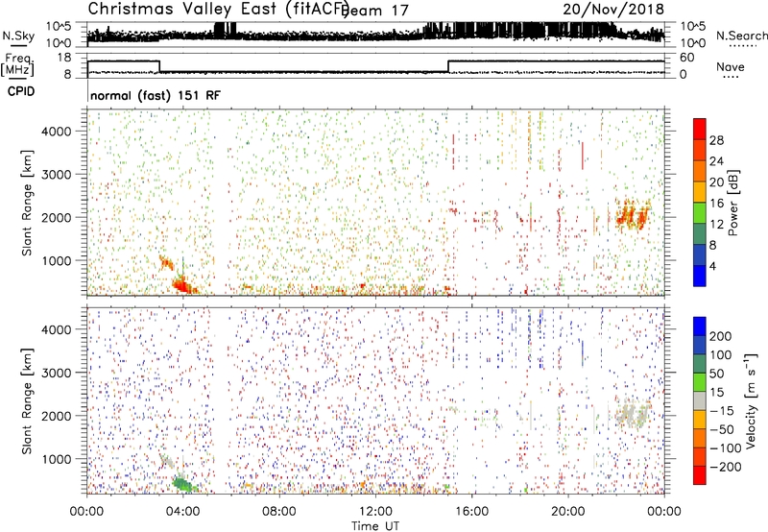Click the blue bottom of power colorbar

tap(700, 277)
